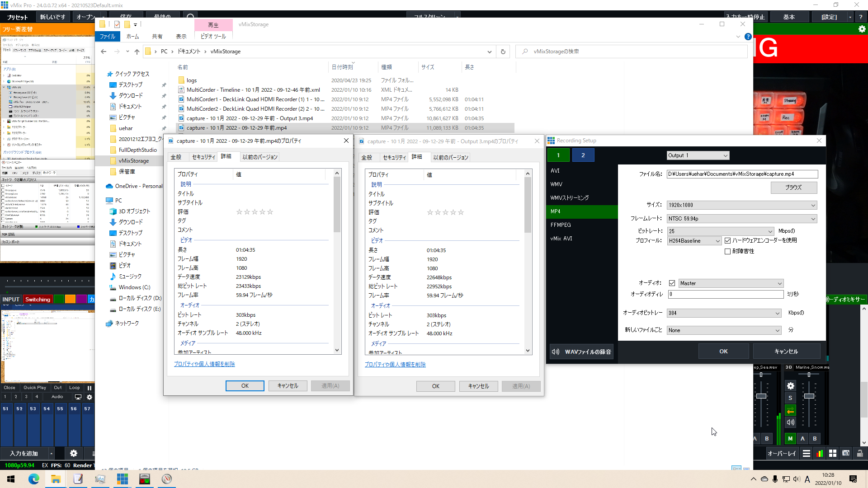This screenshot has width=868, height=488.
Task: Select recording slot 2 in Recording Setup
Action: [x=583, y=155]
